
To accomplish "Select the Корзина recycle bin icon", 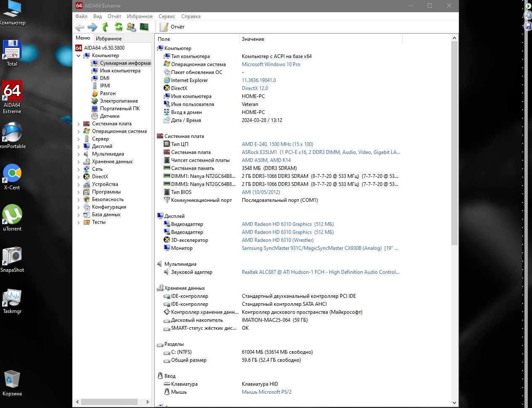I will coord(12,383).
